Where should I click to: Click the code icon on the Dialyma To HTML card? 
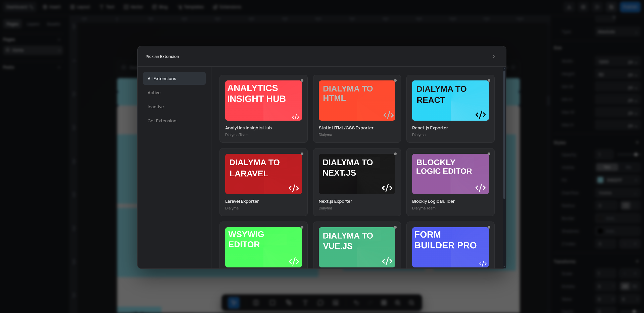389,115
